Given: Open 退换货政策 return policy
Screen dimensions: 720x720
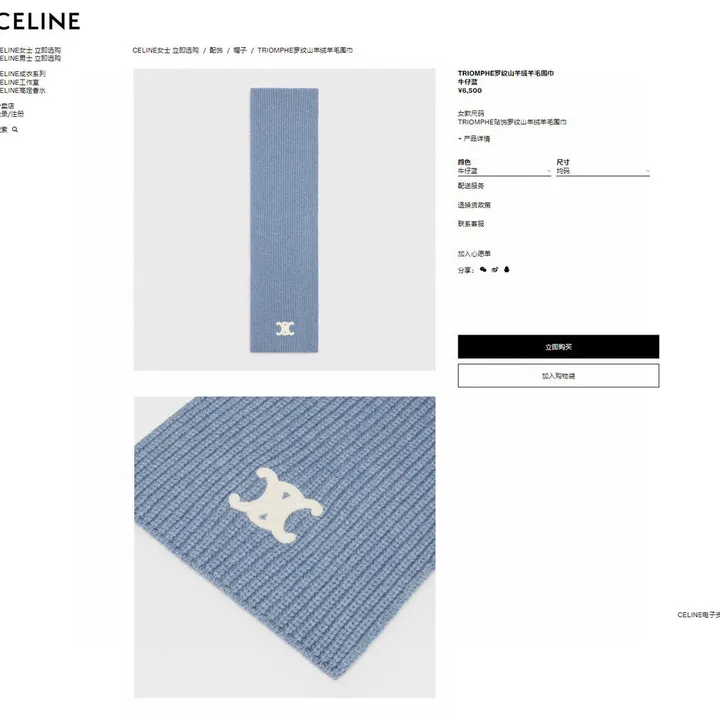Looking at the screenshot, I should pos(474,205).
